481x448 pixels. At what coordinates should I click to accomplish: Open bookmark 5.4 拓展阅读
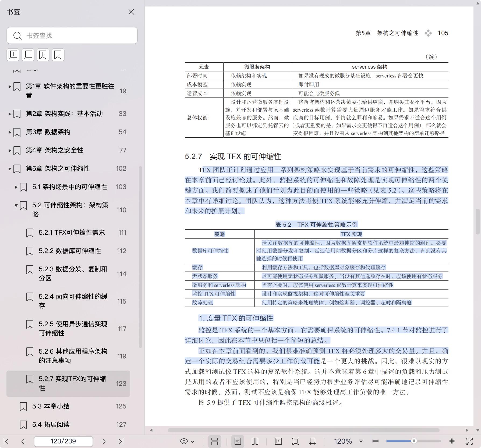51,425
